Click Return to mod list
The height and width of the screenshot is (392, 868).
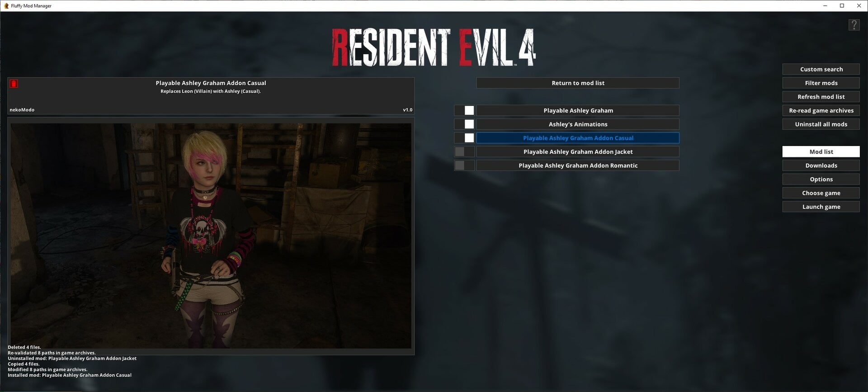(578, 83)
